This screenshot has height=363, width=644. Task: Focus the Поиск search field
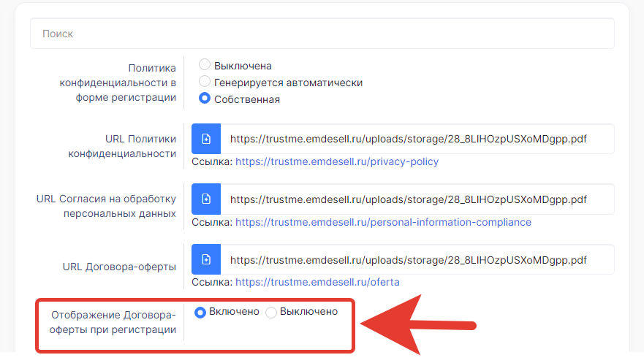(322, 34)
